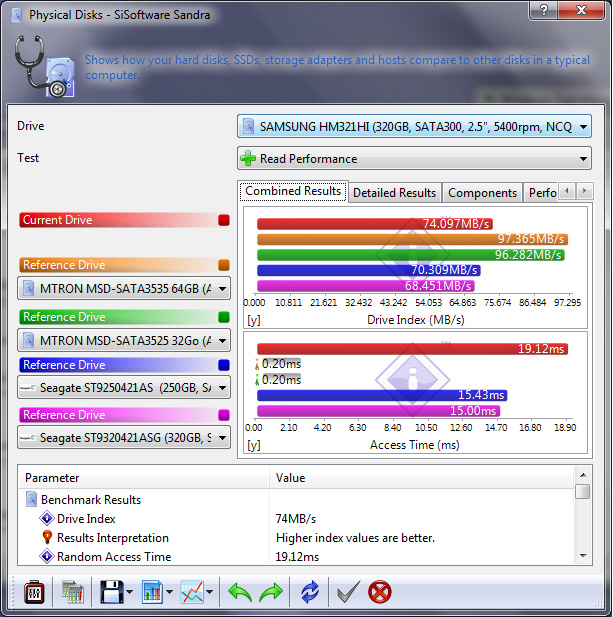
Task: Click the gray checkmark OK icon
Action: [349, 592]
